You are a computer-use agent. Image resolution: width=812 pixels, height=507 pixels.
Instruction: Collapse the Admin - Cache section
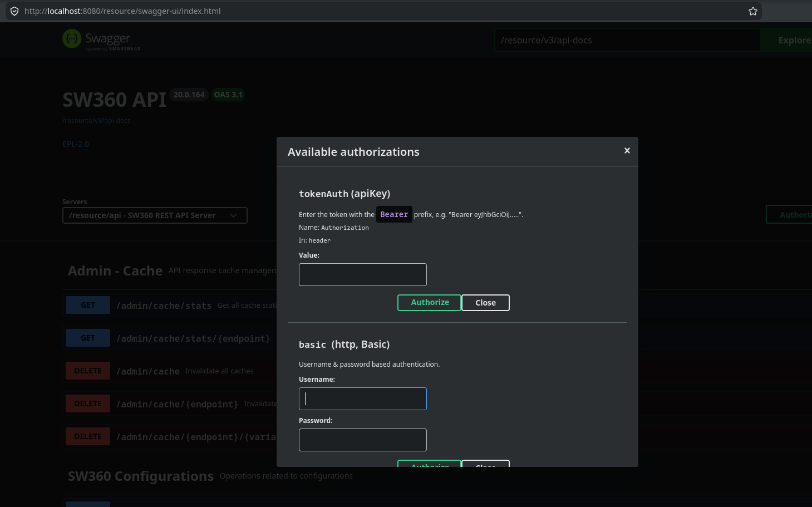tap(115, 271)
